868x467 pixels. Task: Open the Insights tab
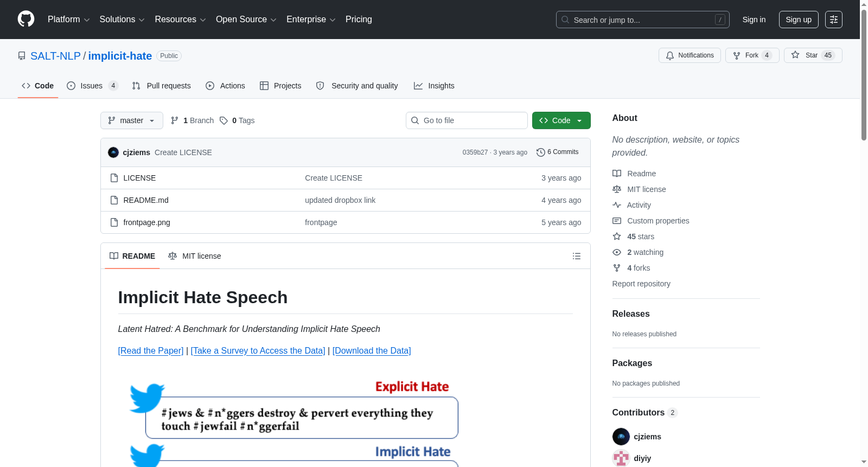(434, 86)
